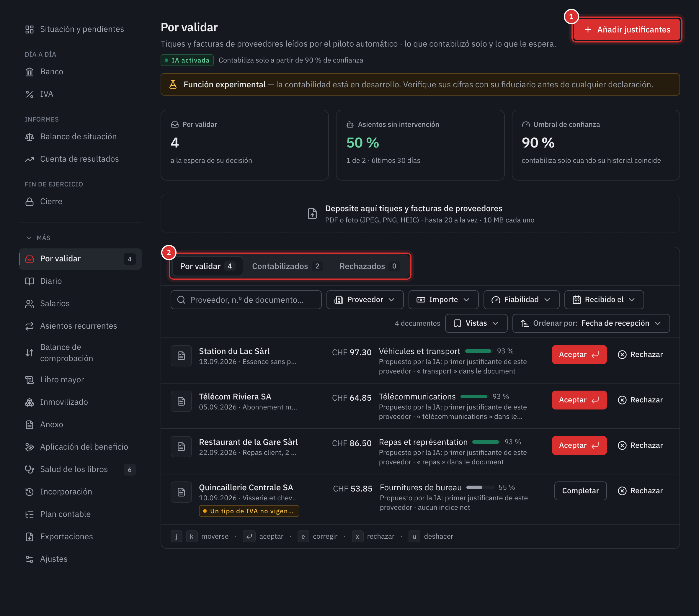Viewport: 699px width, 616px height.
Task: Focus the Proveedor, n.º de documento search field
Action: point(246,300)
